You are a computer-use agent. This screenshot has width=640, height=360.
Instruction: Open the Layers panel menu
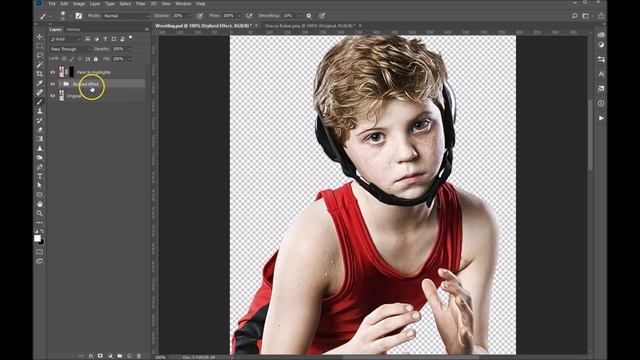click(147, 29)
